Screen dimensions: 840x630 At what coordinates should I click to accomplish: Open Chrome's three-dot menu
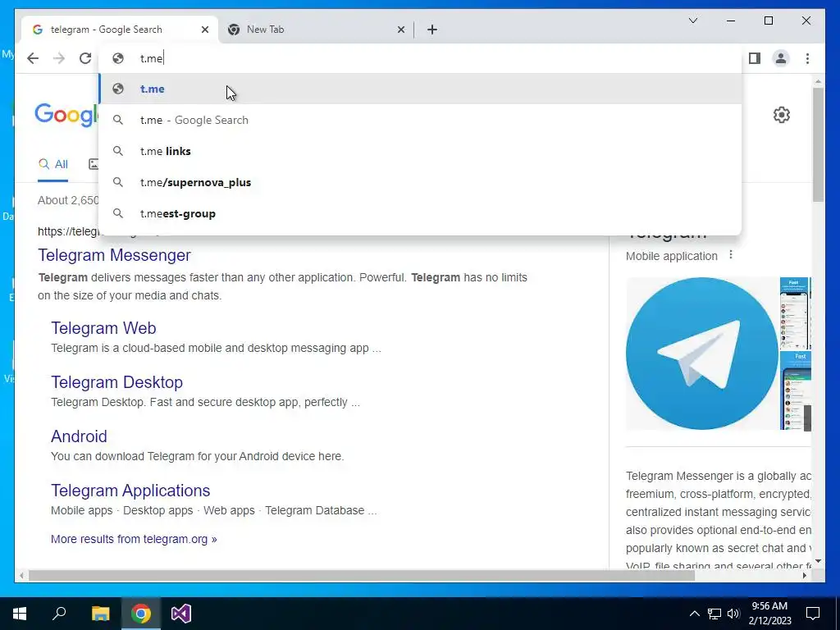807,58
